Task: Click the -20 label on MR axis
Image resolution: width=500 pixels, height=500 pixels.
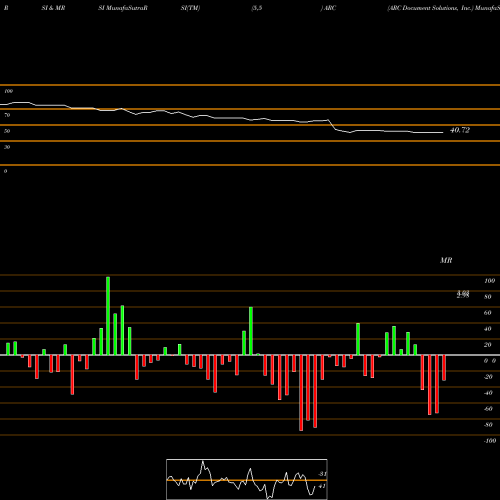Action: pos(488,377)
